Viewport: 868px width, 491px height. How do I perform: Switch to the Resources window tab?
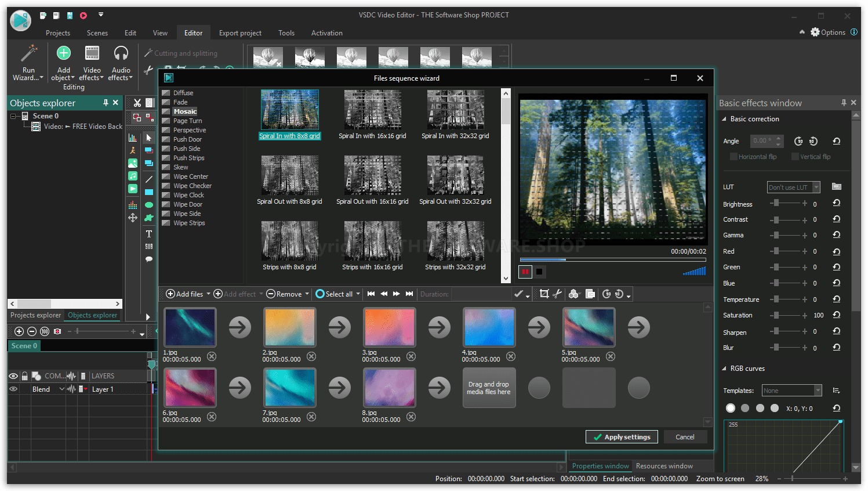[664, 466]
